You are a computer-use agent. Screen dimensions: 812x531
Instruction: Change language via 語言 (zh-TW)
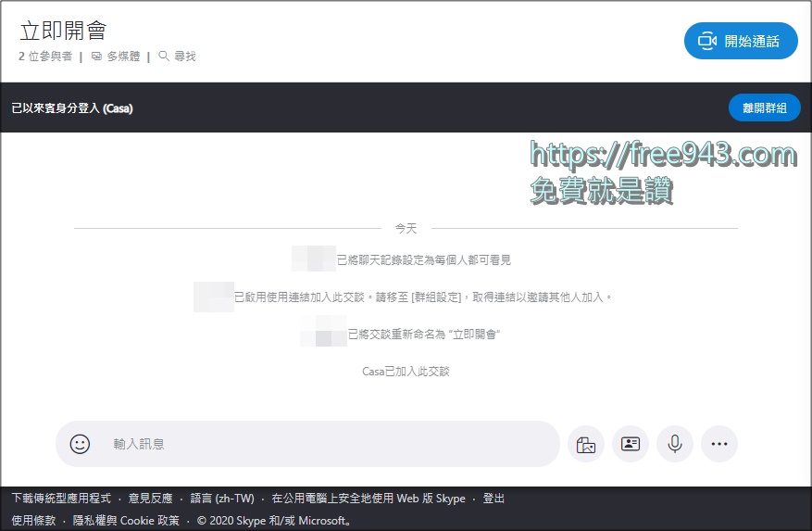pos(222,499)
